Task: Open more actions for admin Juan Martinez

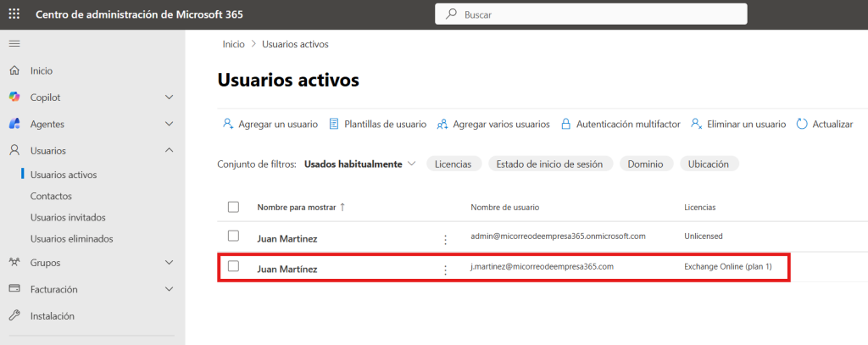Action: (x=446, y=239)
